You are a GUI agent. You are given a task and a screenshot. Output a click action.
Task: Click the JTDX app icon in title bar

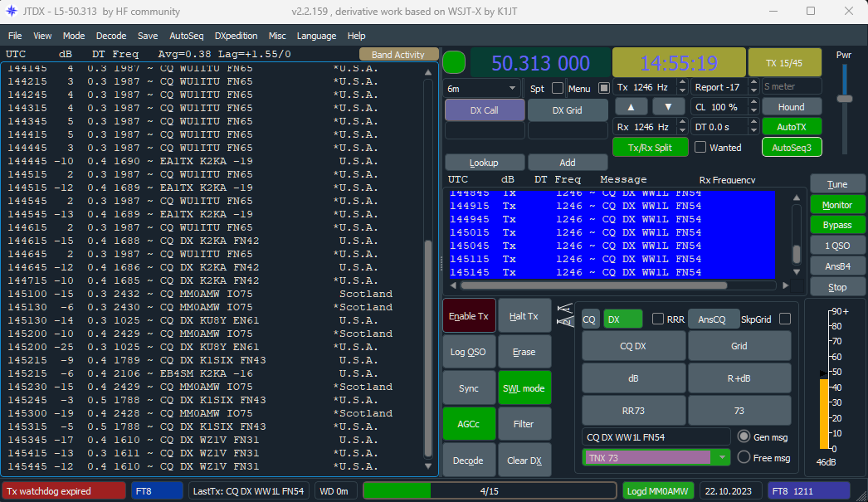11,11
